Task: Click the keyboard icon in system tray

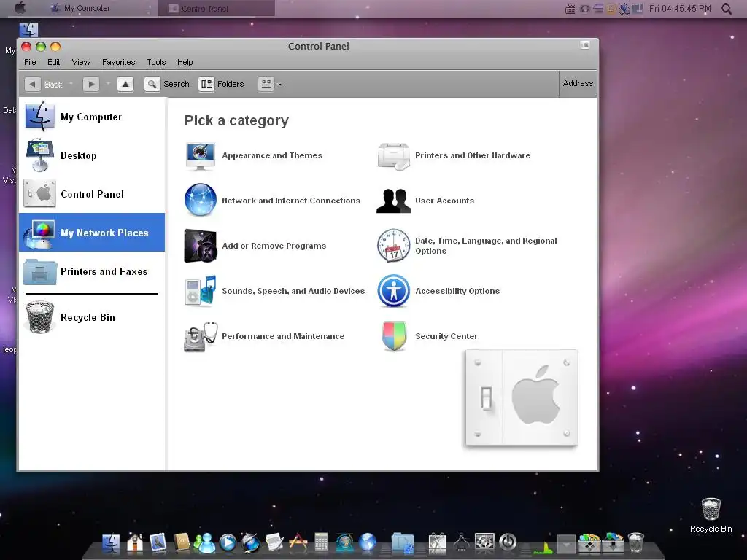Action: click(x=570, y=9)
